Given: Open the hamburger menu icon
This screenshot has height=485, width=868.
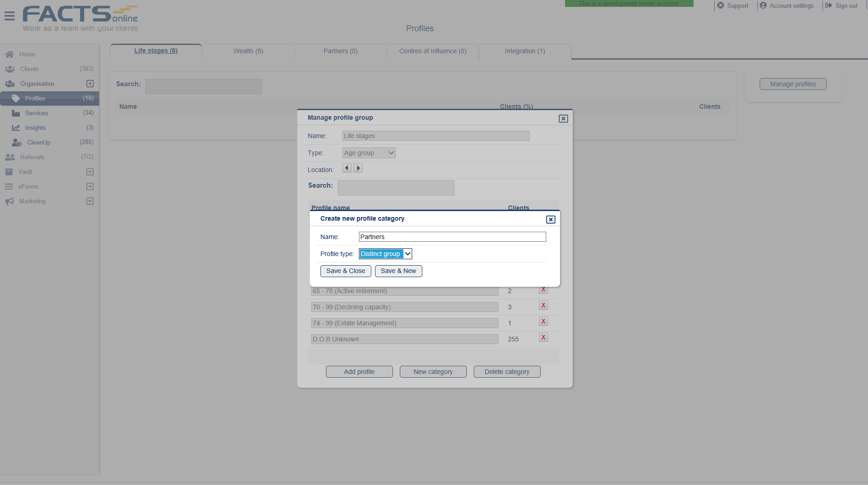Looking at the screenshot, I should 9,16.
